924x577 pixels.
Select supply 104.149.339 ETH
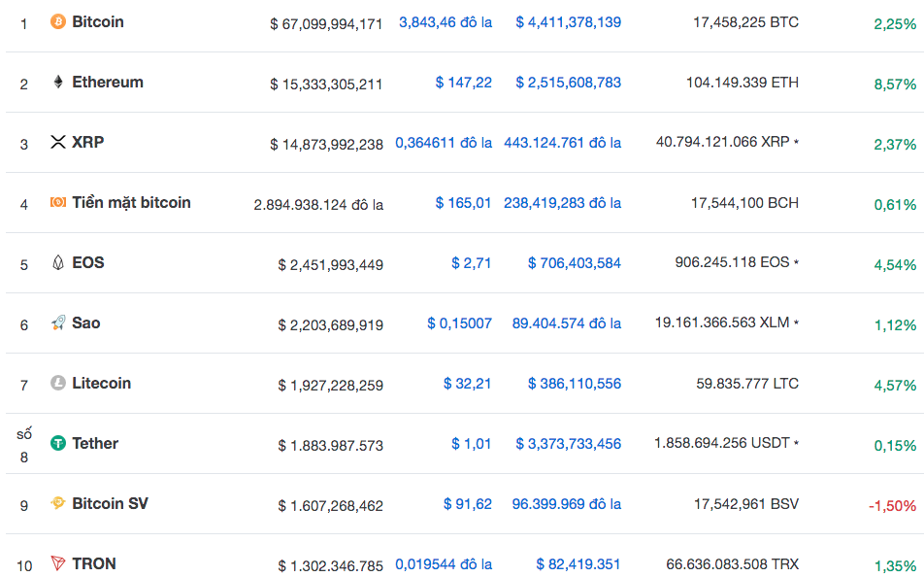[742, 83]
